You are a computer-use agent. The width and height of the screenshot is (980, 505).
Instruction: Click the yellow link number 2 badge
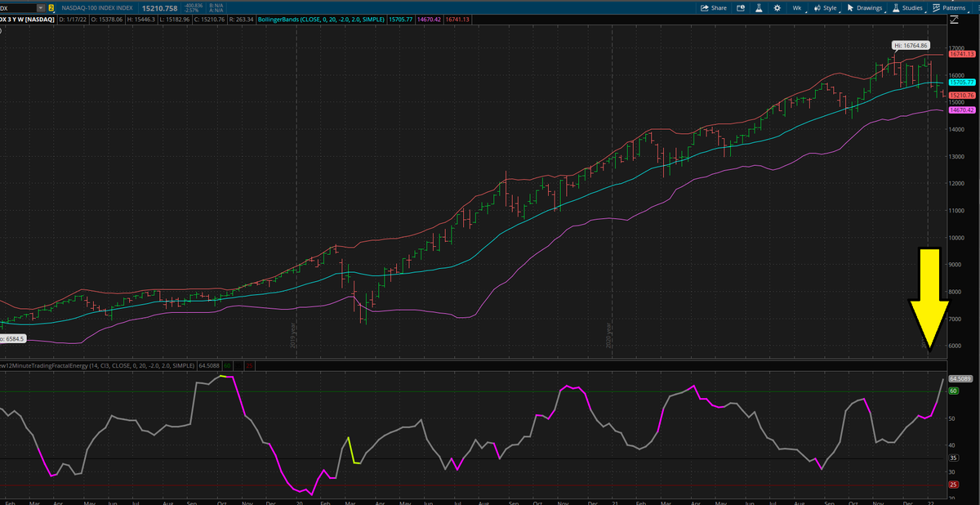pos(51,8)
